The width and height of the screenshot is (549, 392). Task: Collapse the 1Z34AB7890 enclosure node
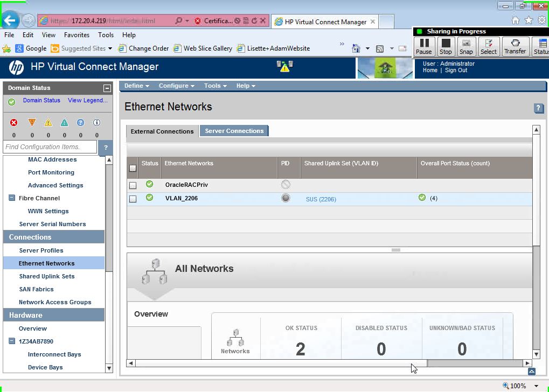click(11, 341)
